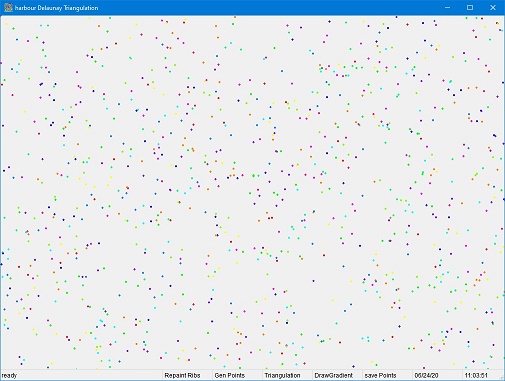Click the Repaint Ribs status bar item
The width and height of the screenshot is (505, 381).
[182, 375]
